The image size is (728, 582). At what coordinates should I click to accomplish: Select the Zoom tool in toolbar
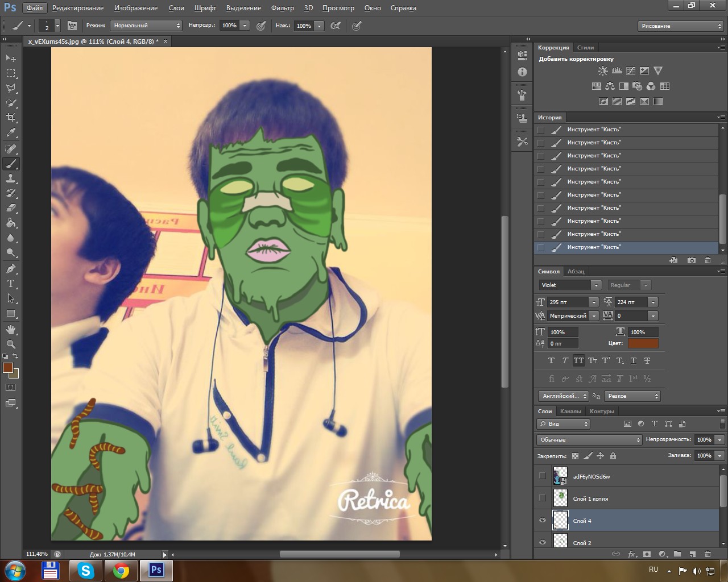[x=11, y=344]
